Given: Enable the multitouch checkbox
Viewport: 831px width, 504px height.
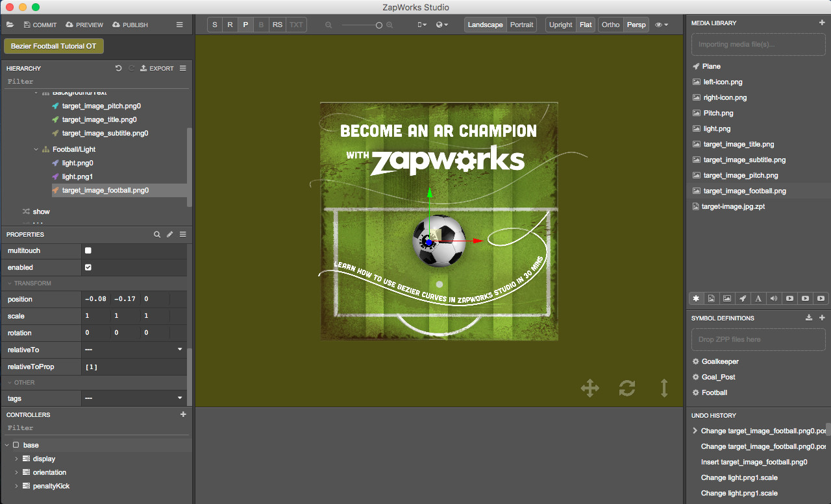Looking at the screenshot, I should pos(88,250).
